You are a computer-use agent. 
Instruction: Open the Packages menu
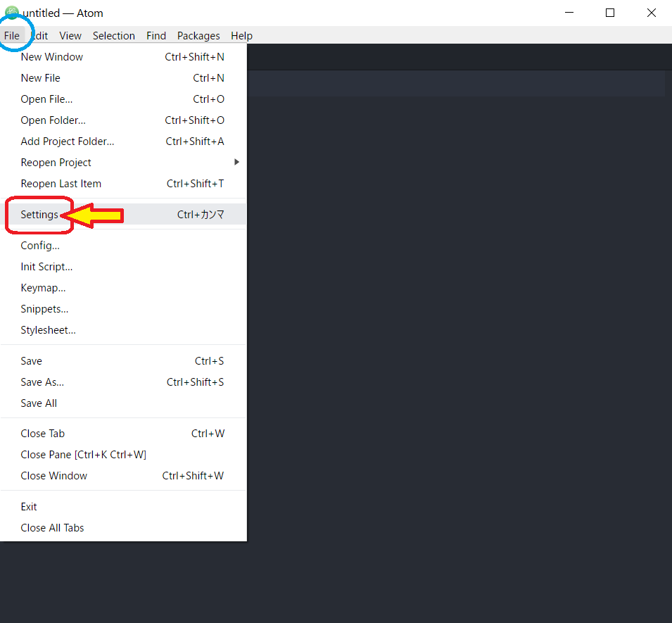click(198, 35)
